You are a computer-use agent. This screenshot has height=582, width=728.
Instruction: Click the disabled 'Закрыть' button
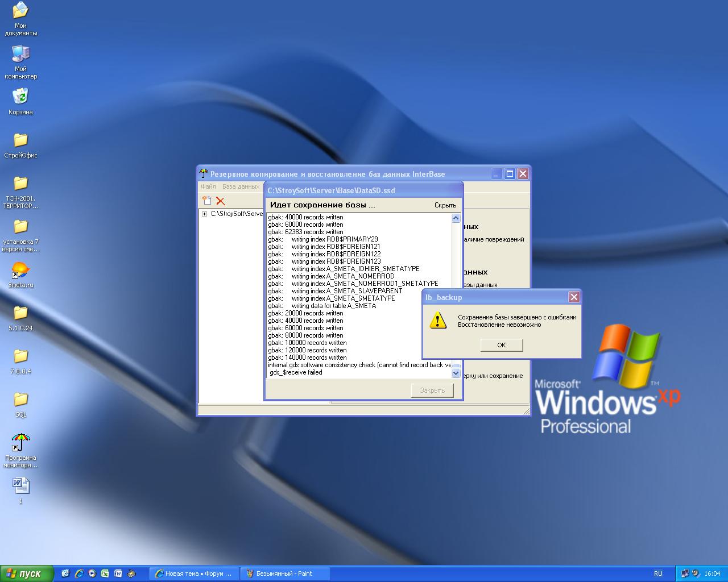pyautogui.click(x=432, y=390)
